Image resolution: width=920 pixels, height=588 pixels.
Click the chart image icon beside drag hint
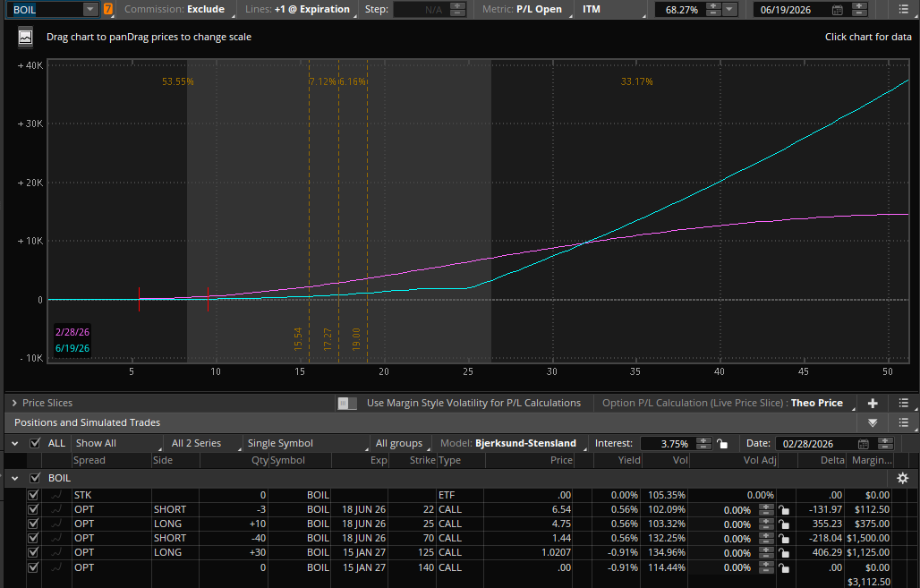(25, 37)
